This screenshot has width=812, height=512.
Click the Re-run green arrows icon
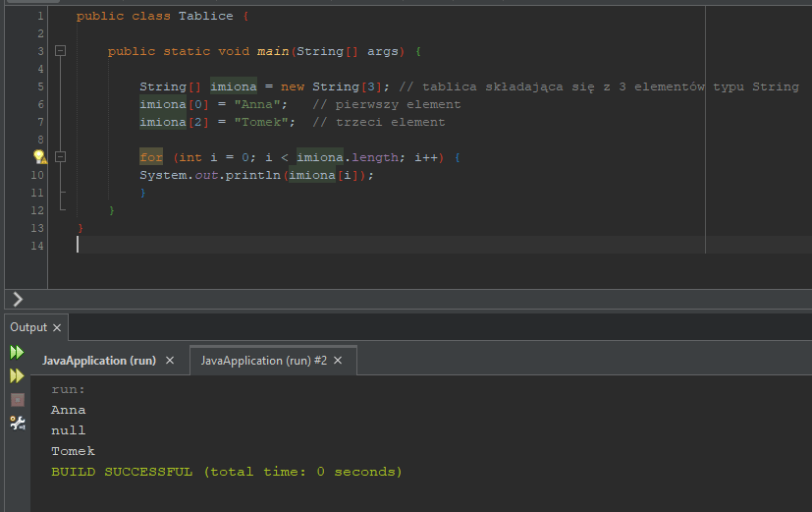[17, 352]
